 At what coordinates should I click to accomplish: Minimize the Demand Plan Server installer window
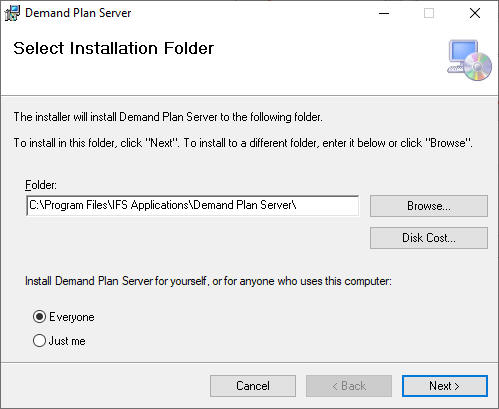pos(384,13)
